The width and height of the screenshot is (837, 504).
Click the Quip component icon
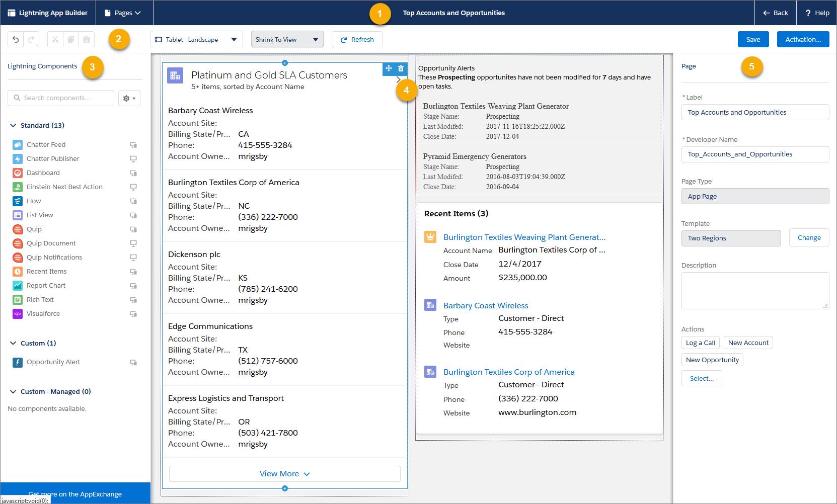pyautogui.click(x=18, y=229)
